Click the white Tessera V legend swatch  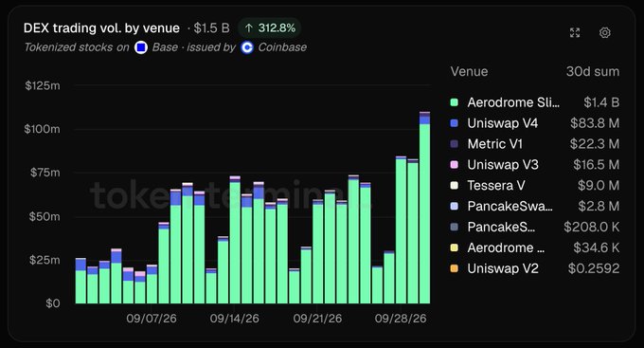[454, 186]
